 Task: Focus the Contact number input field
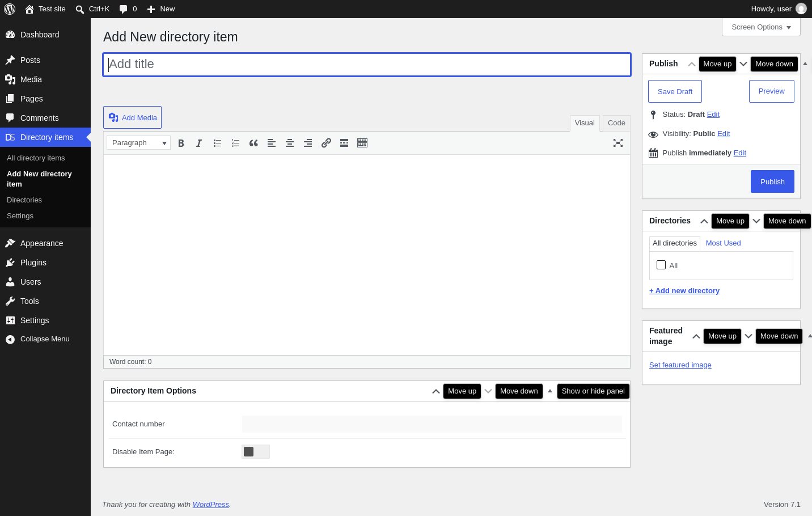[x=432, y=424]
